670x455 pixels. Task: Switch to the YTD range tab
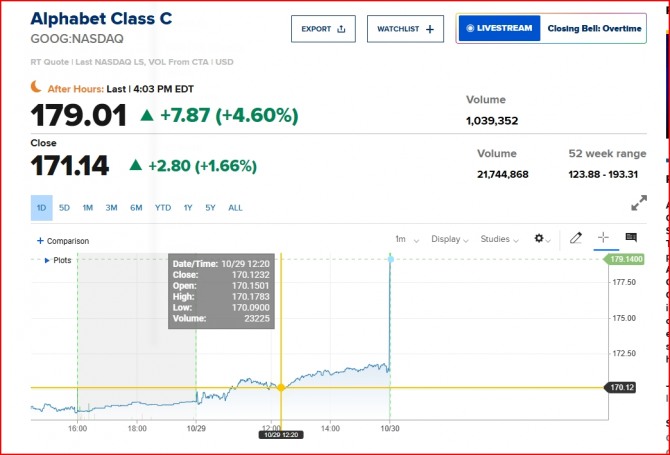click(x=162, y=208)
